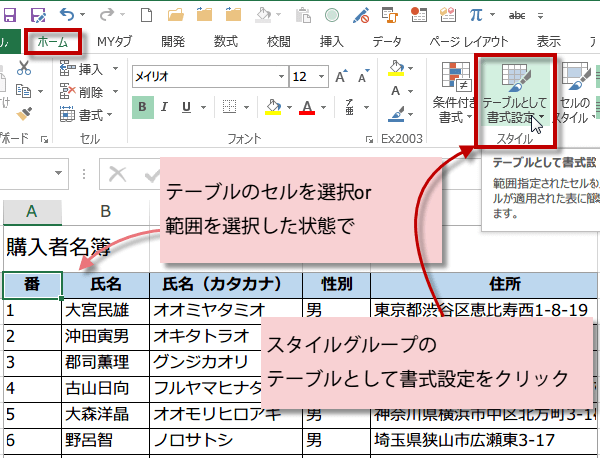Click the red font color swatch

pyautogui.click(x=305, y=107)
